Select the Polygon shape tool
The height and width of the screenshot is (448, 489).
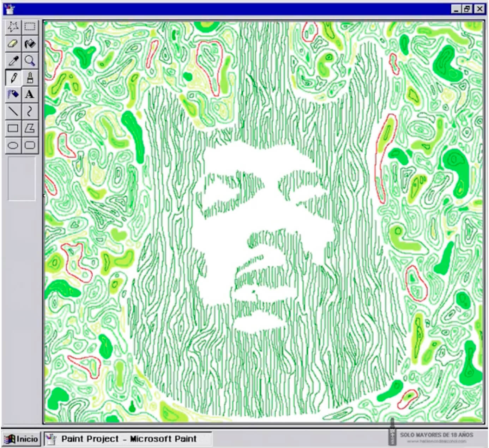pos(30,128)
